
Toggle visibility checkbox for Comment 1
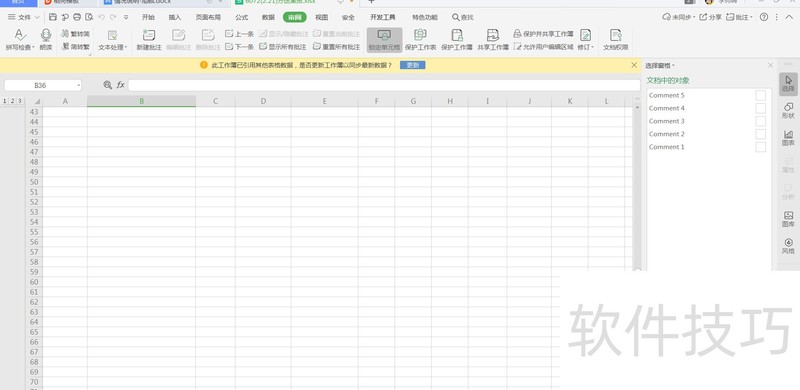pyautogui.click(x=761, y=147)
